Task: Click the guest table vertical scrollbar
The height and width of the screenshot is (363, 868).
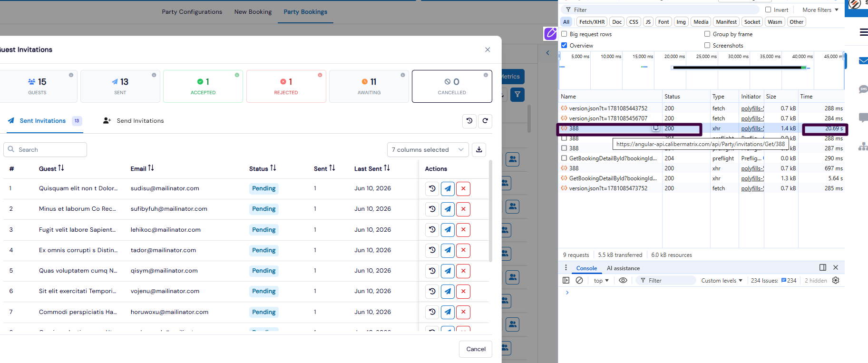Action: click(490, 211)
